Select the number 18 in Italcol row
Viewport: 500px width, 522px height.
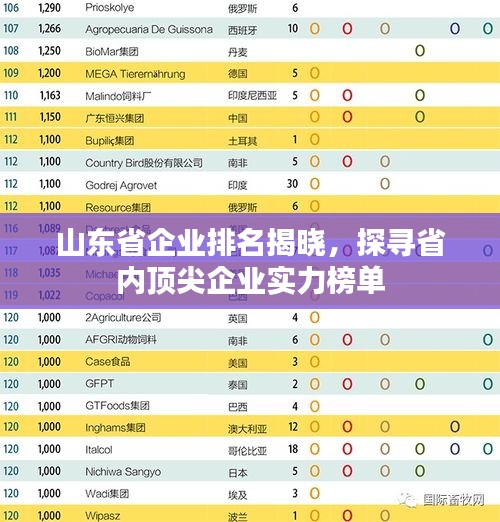click(293, 449)
